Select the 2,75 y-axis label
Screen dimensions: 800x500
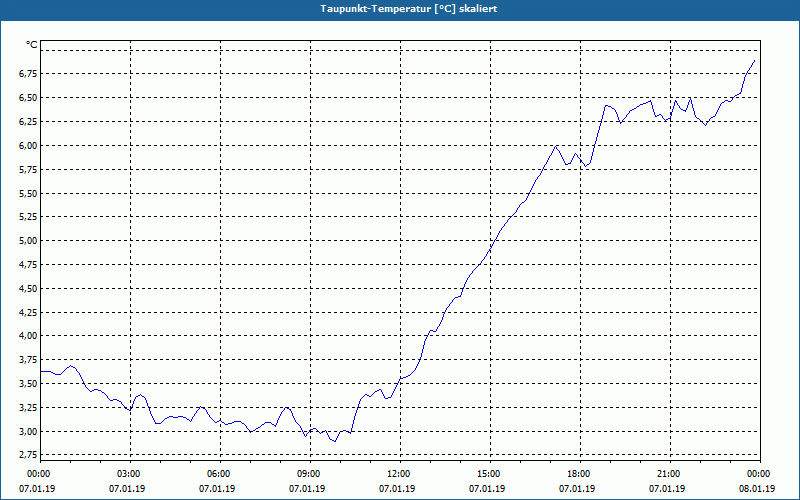28,454
